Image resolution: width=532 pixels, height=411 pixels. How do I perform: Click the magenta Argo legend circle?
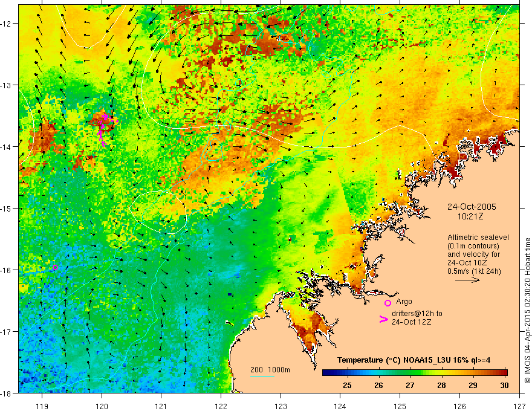tap(388, 303)
